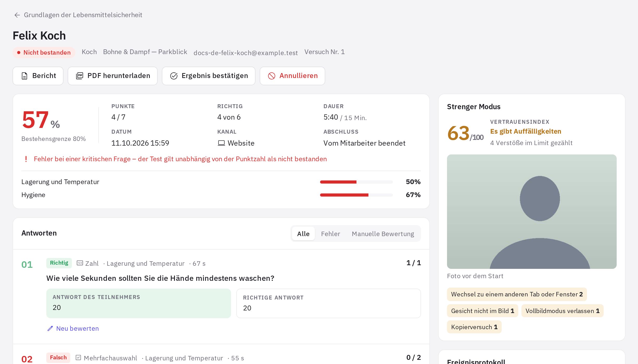Viewport: 638px width, 364px height.
Task: Click the PDF herunterladen button
Action: click(113, 76)
